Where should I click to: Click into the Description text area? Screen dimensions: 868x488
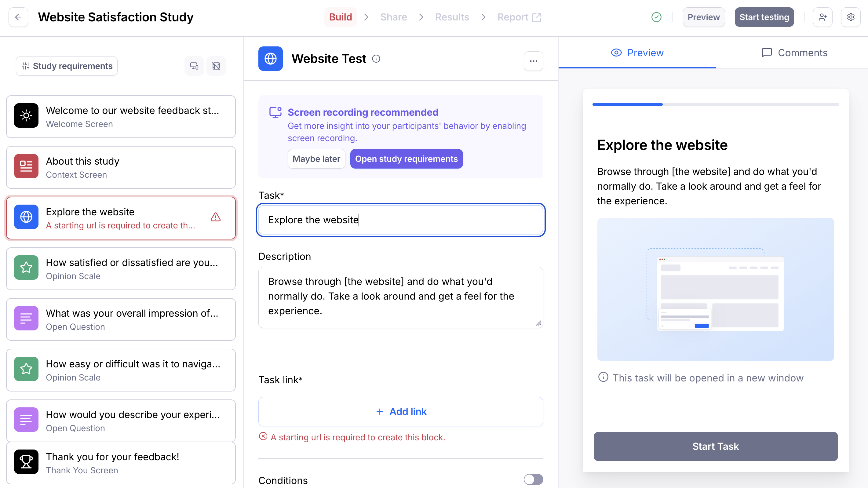coord(401,297)
